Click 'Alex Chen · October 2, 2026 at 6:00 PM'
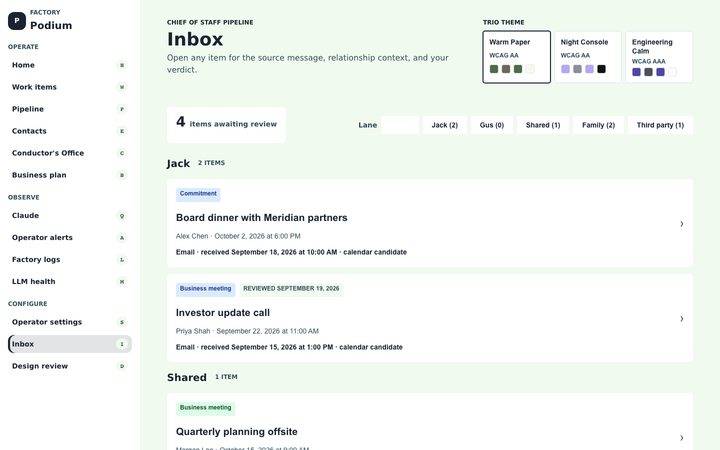 pyautogui.click(x=238, y=236)
